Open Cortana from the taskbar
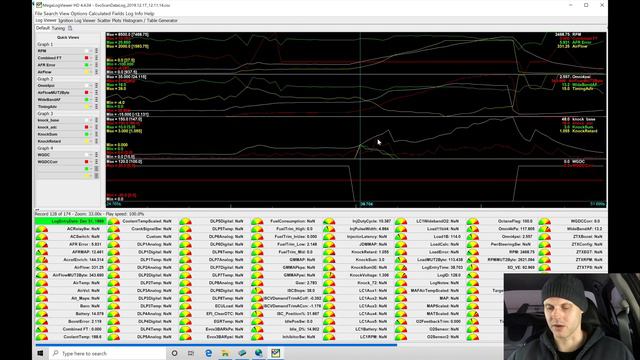The height and width of the screenshot is (360, 640). [174, 353]
